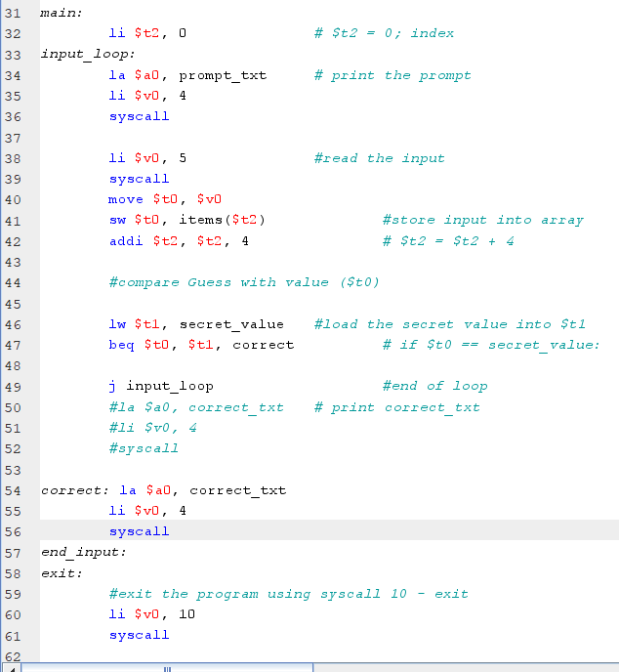Click the '$t2' register on line 32

click(x=146, y=33)
